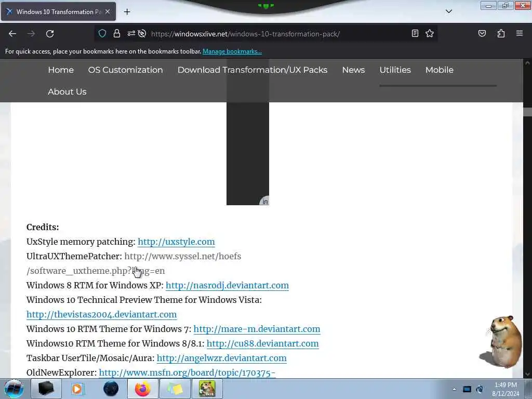Select the Windows 10 Transformation Pack tab
Screen dimensions: 532x399
pyautogui.click(x=58, y=11)
